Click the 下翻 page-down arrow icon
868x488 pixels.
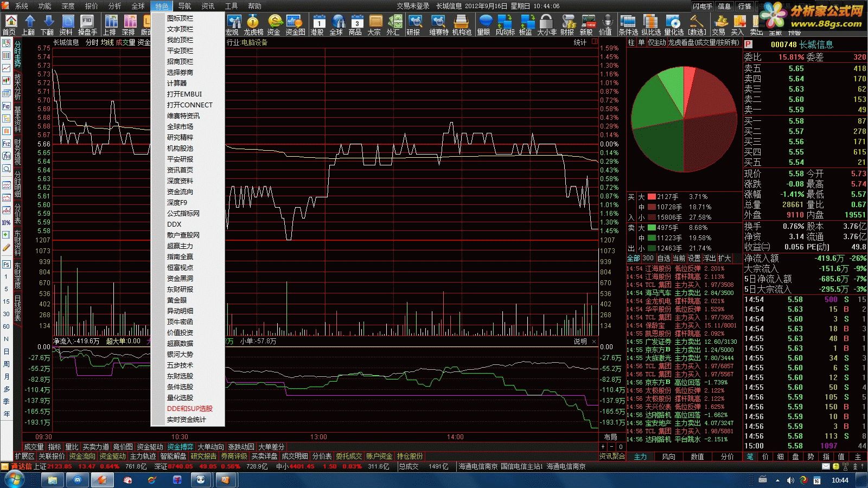click(x=48, y=25)
